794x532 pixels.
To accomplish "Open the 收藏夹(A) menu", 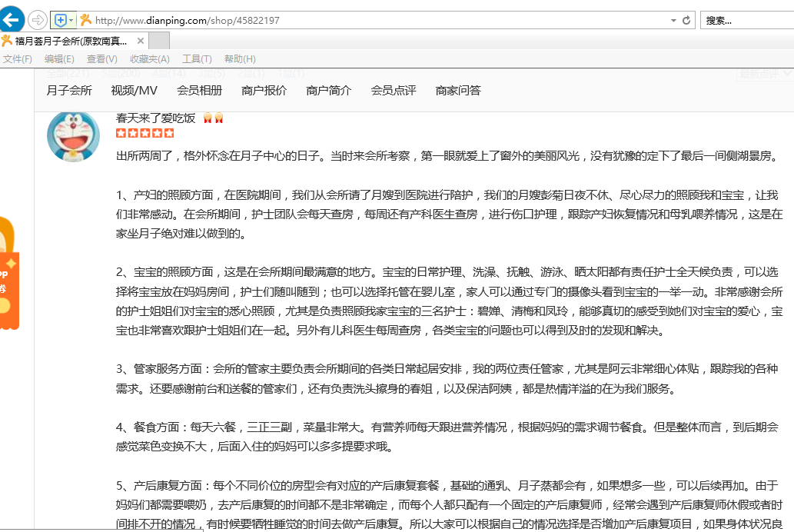I will click(x=149, y=58).
